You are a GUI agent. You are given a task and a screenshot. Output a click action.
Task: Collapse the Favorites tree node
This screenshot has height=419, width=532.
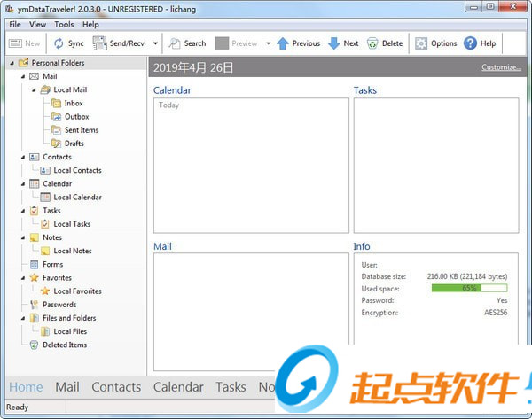[23, 278]
